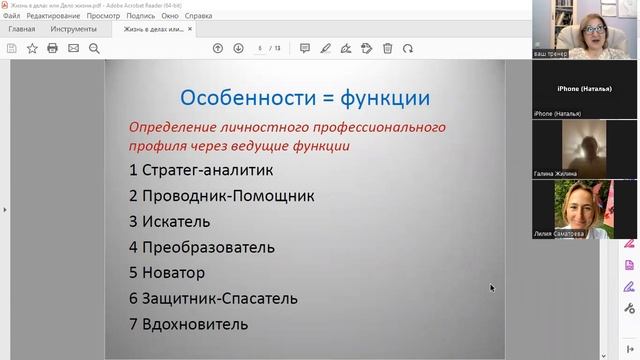This screenshot has width=640, height=360.
Task: Add the document to starred bookmarks
Action: pyautogui.click(x=32, y=48)
